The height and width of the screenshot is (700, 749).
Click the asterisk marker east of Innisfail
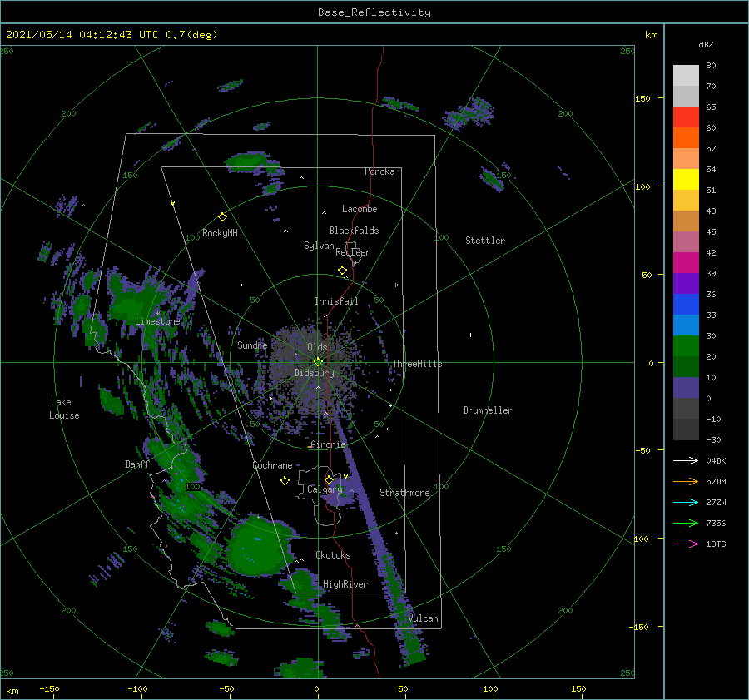[395, 285]
